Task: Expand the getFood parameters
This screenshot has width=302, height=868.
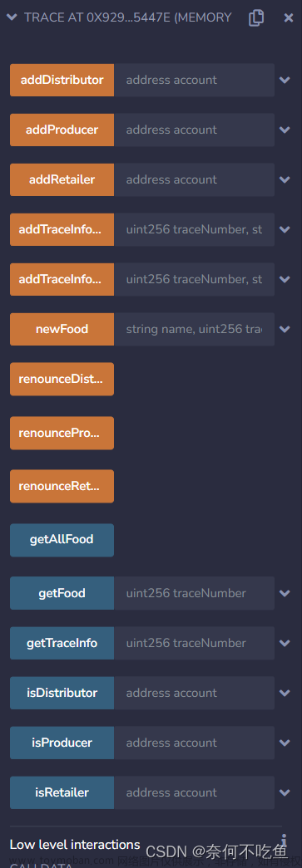Action: coord(285,593)
